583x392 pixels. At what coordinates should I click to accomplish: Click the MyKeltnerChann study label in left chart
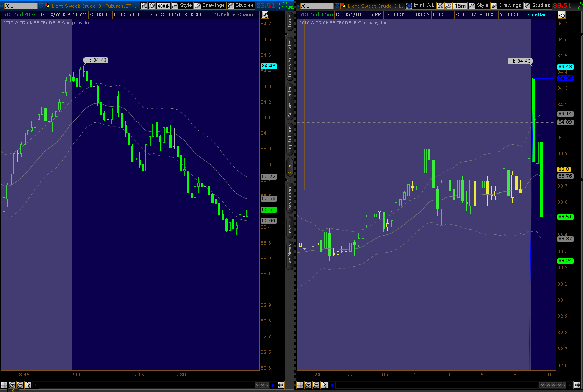click(236, 14)
